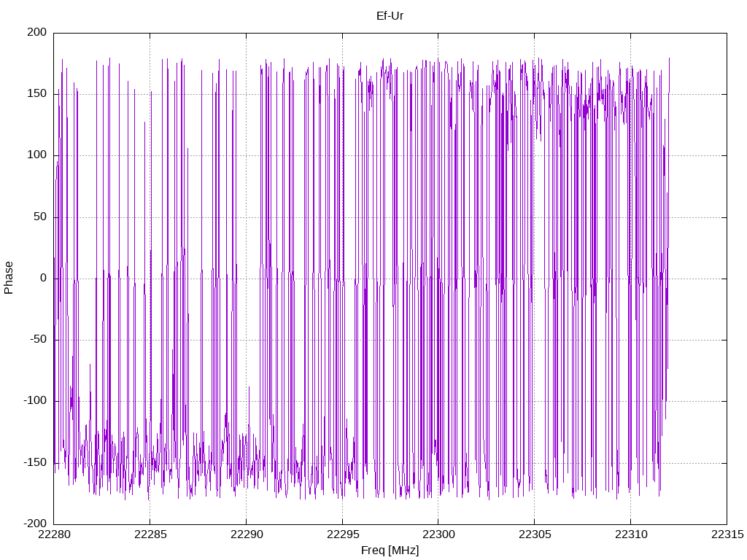Click y-axis tick label -150
This screenshot has width=747, height=560.
point(35,462)
